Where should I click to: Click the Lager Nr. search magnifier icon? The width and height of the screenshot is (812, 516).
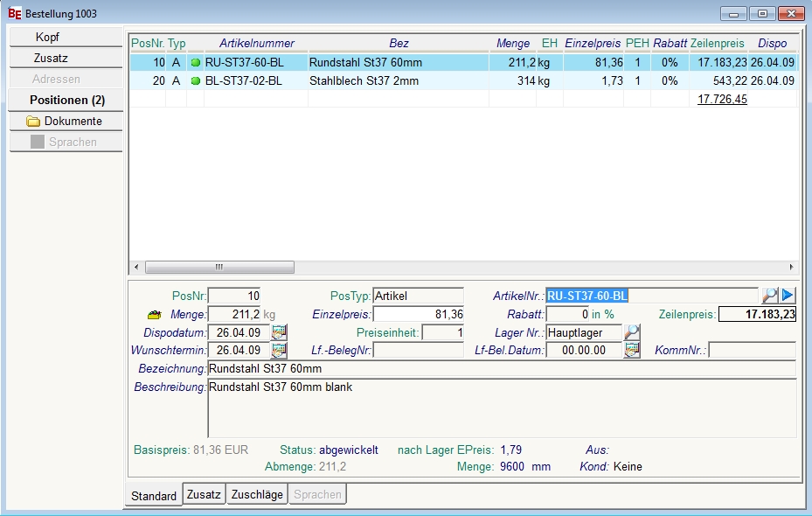point(632,332)
